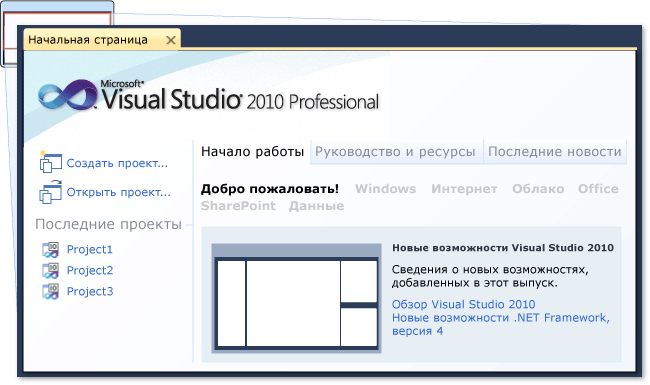Click the Создать проект... link

coord(117,163)
